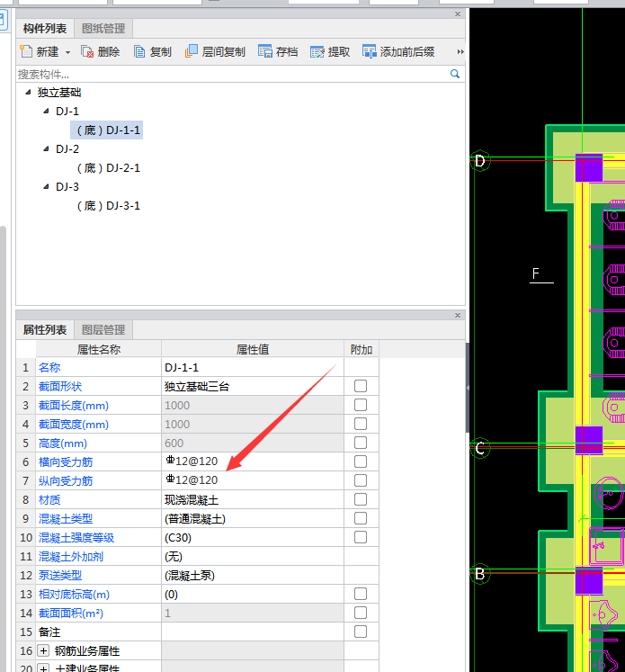The image size is (625, 672).
Task: Click the 现浇混凝土 material value
Action: coord(192,499)
